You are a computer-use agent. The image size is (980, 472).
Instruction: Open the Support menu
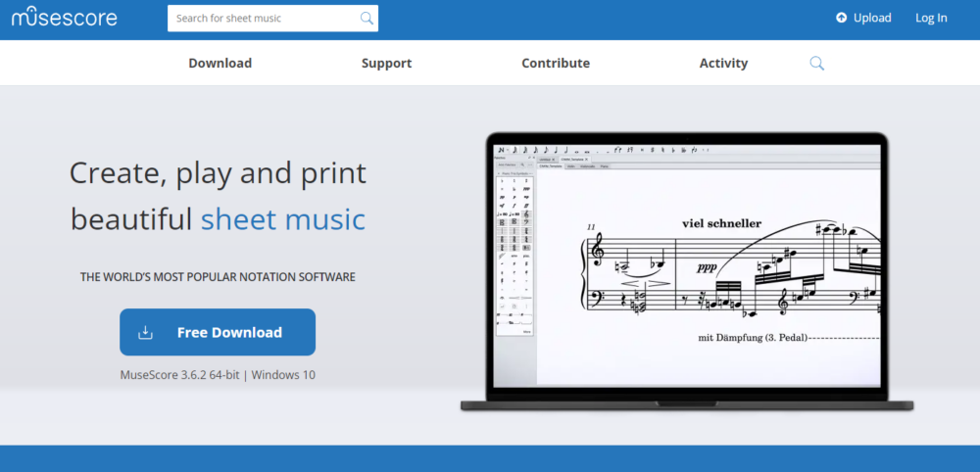386,63
